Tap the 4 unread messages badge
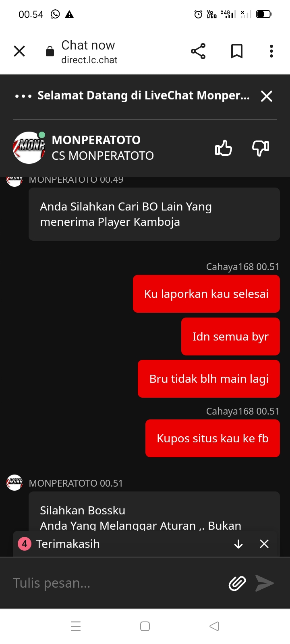The image size is (290, 644). (25, 544)
